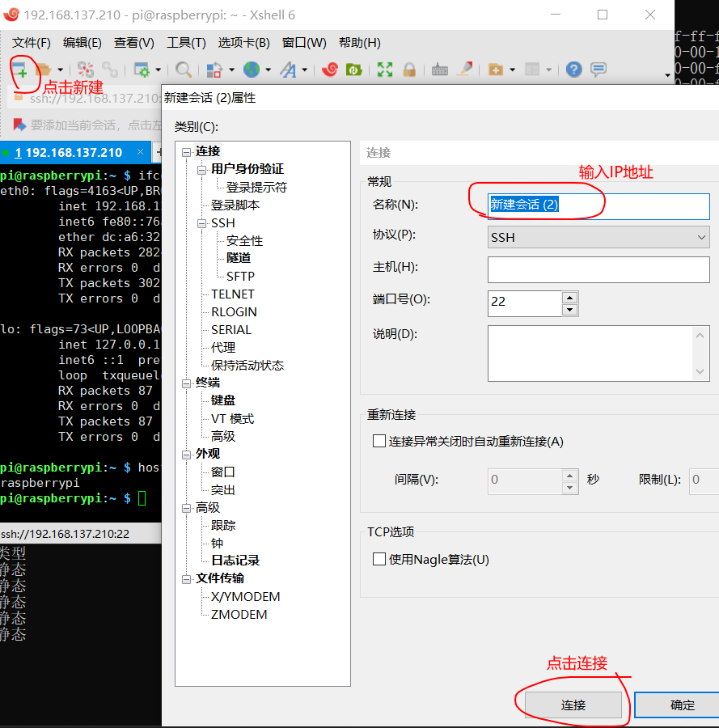This screenshot has height=728, width=719.
Task: Open the 选项卡(B) menu
Action: tap(243, 43)
